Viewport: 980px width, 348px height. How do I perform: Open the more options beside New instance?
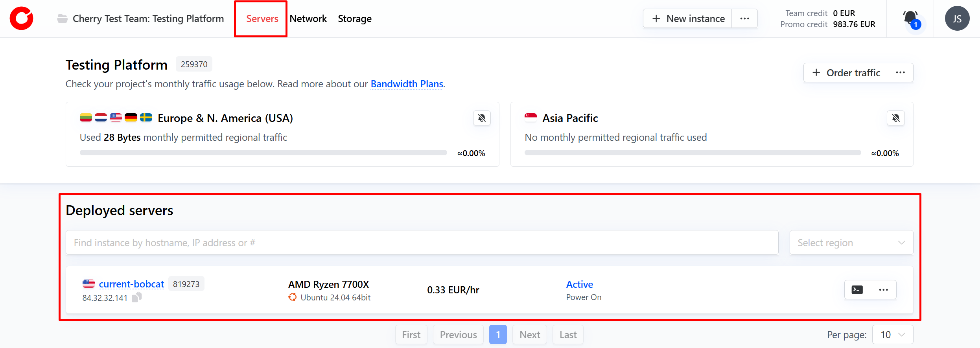[744, 18]
